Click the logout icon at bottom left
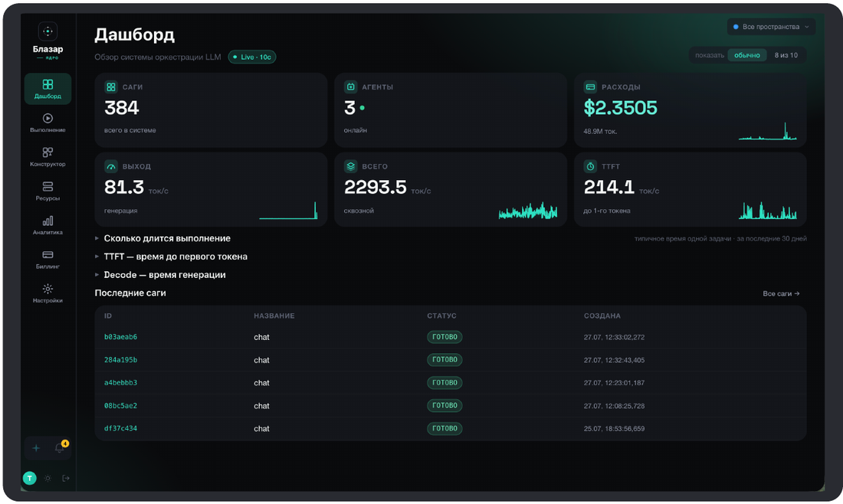This screenshot has width=843, height=504. coord(66,478)
